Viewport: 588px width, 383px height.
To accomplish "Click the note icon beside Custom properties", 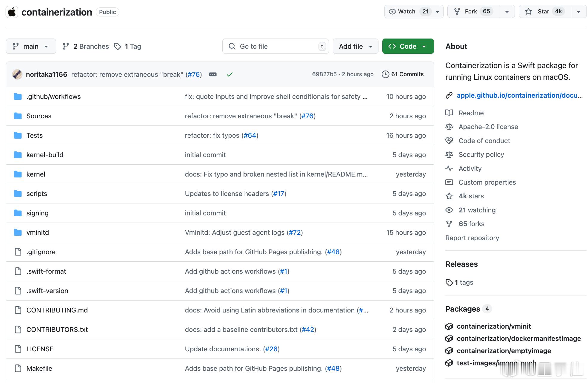I will click(449, 182).
